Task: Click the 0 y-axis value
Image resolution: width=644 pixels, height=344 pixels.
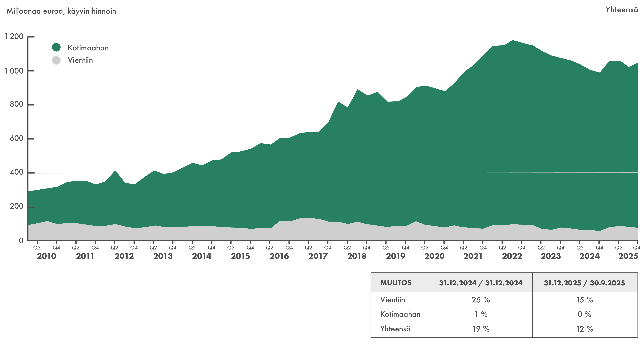Action: (21, 241)
